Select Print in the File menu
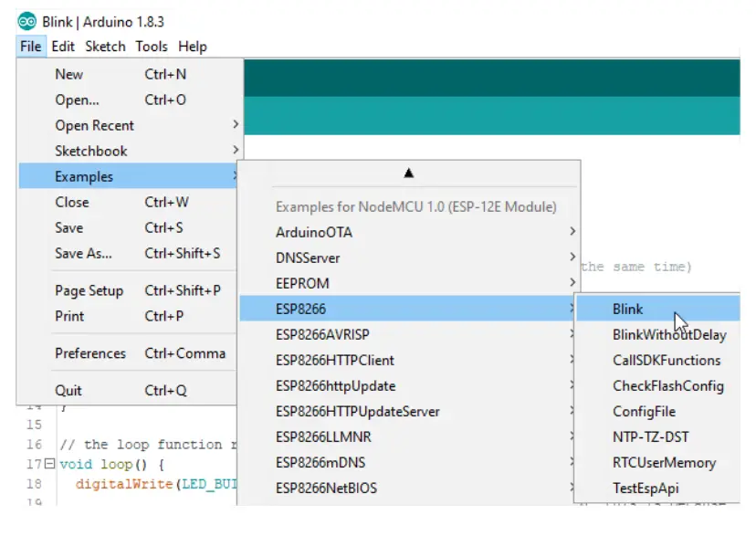Screen dimensions: 756x536 click(128, 316)
